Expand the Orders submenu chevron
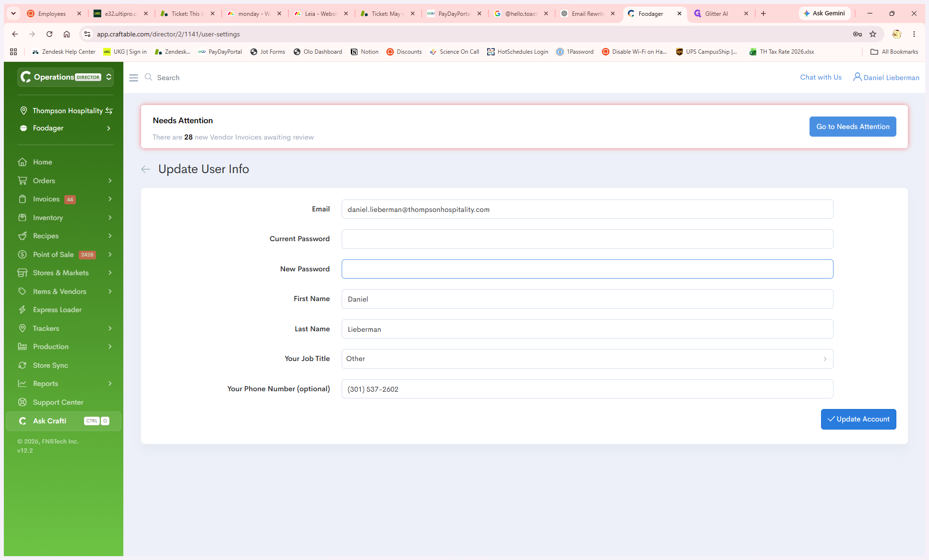929x560 pixels. (110, 181)
